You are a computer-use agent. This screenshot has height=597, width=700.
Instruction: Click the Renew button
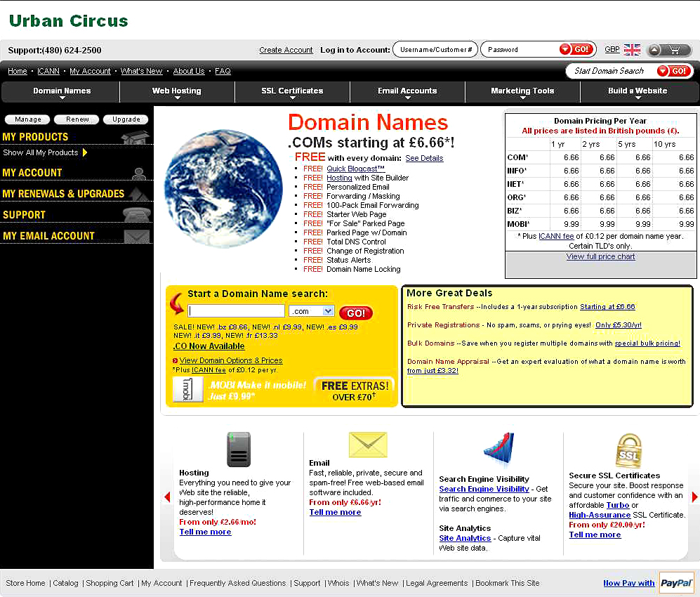point(77,119)
